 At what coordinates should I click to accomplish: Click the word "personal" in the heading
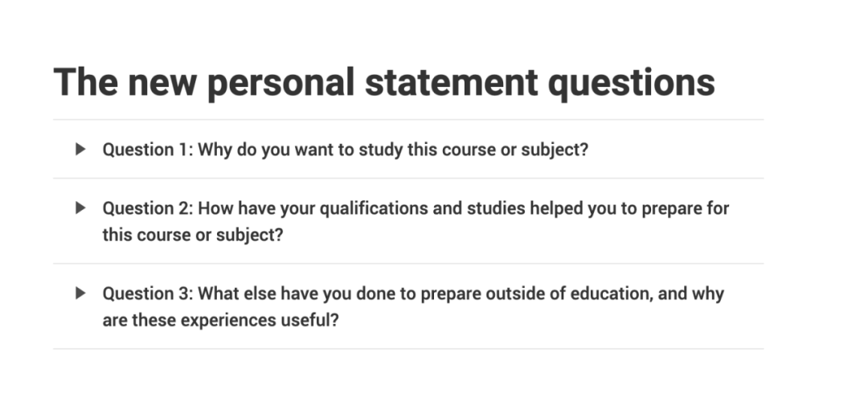tap(280, 83)
